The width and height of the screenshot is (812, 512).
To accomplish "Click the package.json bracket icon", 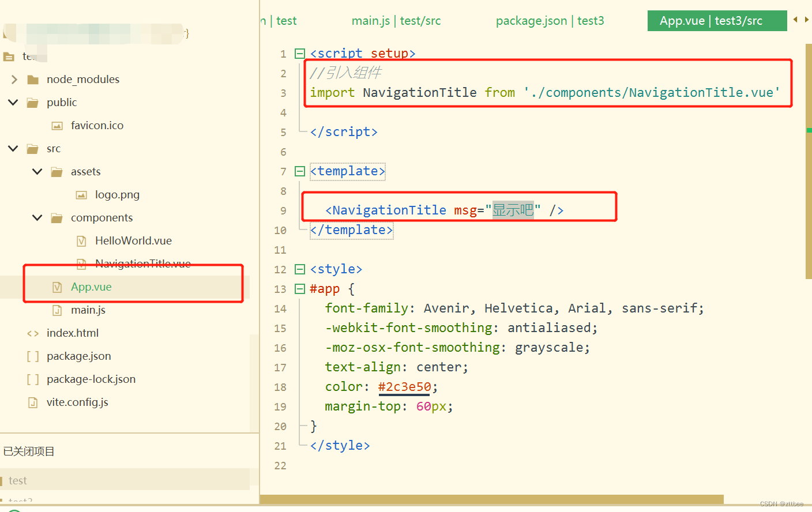I will coord(33,356).
